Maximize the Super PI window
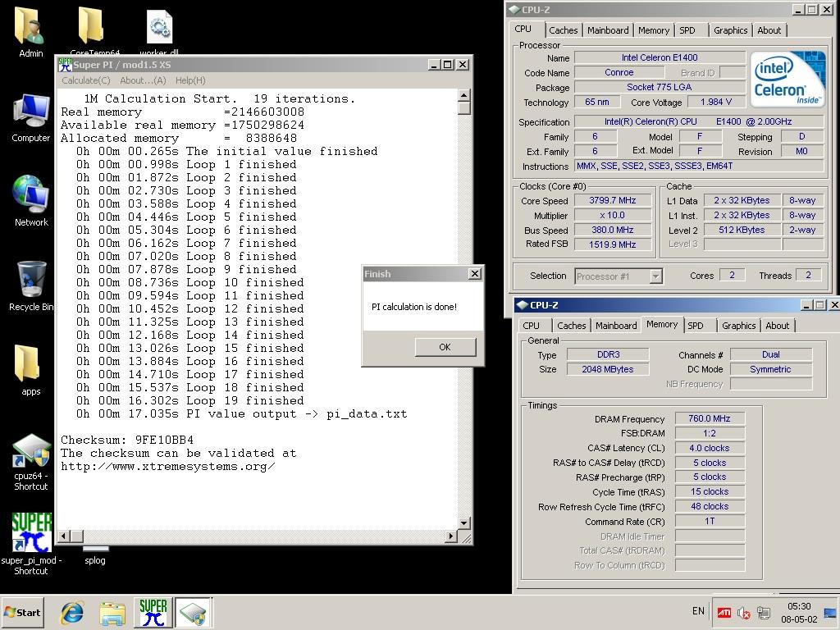840x630 pixels. point(448,65)
